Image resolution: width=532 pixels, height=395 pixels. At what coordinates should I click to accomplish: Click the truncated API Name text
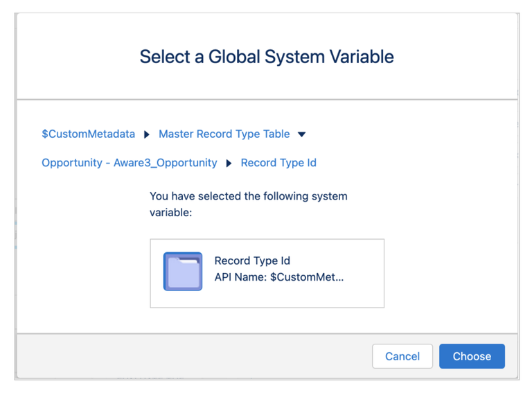pos(278,277)
